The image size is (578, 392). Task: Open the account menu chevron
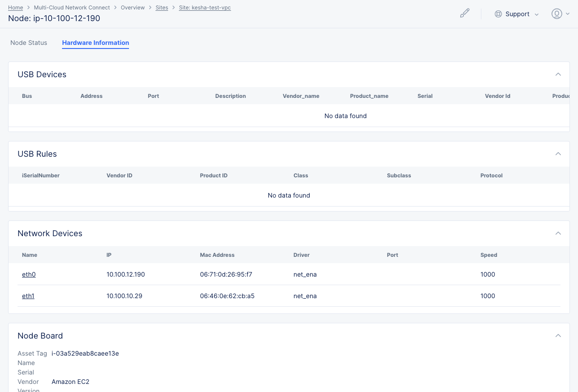(567, 13)
